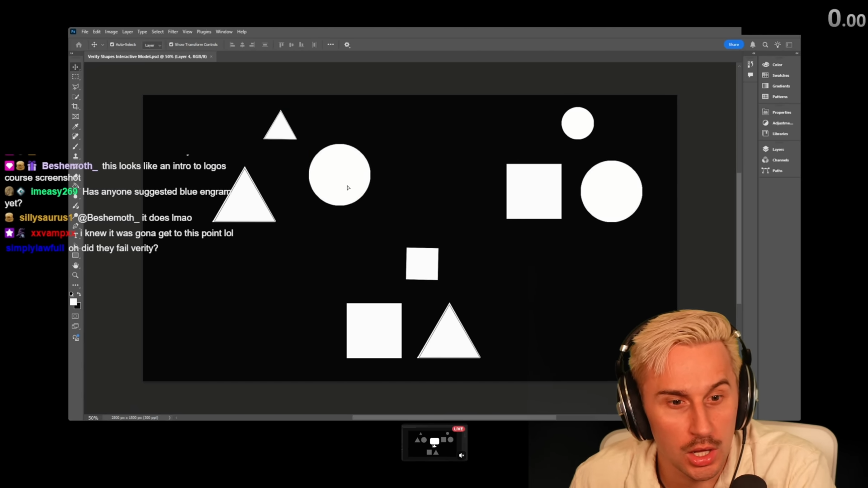The image size is (868, 488).
Task: Select the Polygonal Lasso tool
Action: pos(75,87)
